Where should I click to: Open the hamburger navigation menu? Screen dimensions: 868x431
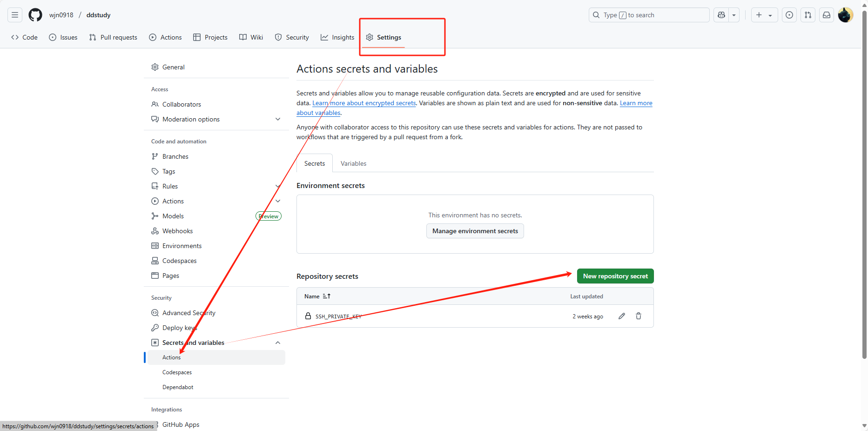click(15, 15)
